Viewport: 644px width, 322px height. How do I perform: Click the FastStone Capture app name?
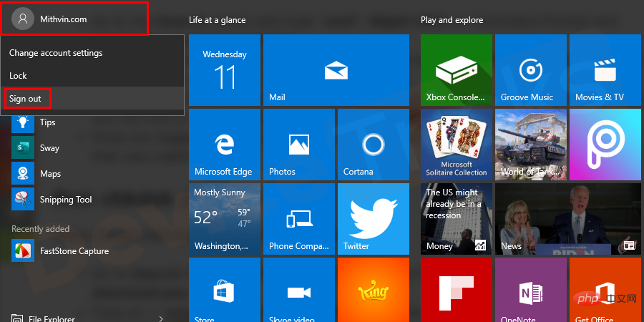click(x=74, y=251)
